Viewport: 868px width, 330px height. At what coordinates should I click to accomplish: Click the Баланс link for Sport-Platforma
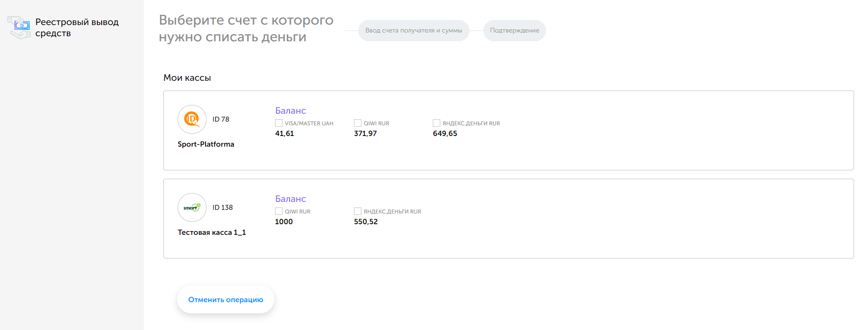290,110
